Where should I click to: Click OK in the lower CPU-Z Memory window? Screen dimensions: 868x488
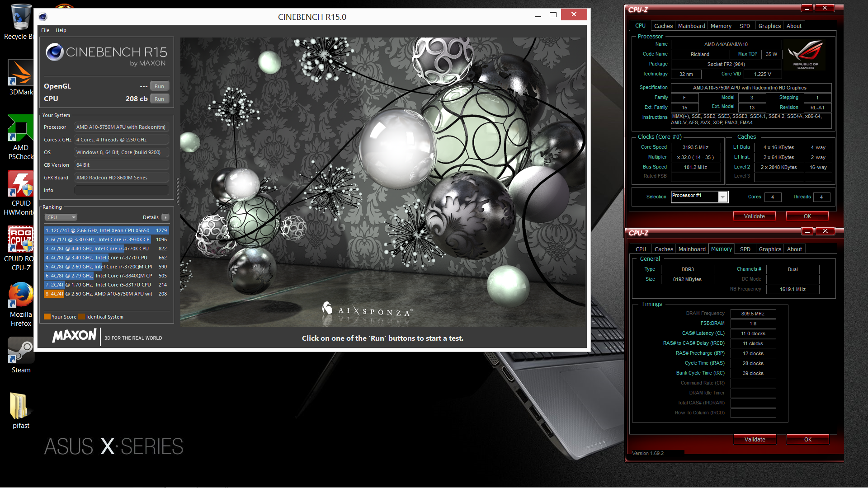click(x=808, y=440)
